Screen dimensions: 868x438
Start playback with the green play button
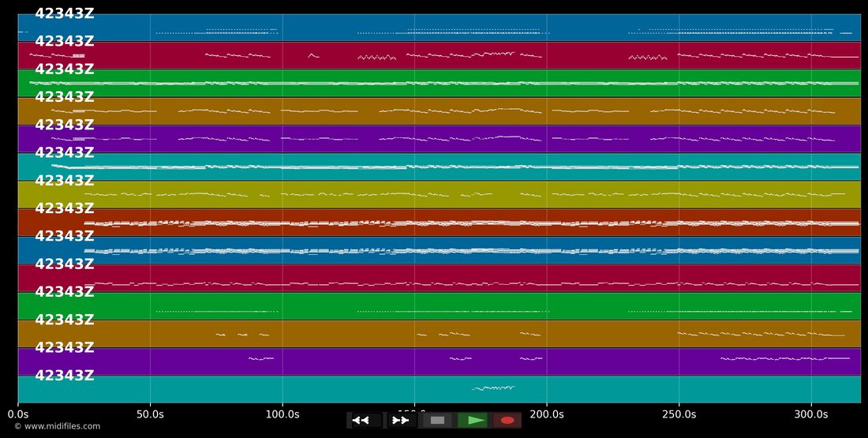click(x=473, y=421)
